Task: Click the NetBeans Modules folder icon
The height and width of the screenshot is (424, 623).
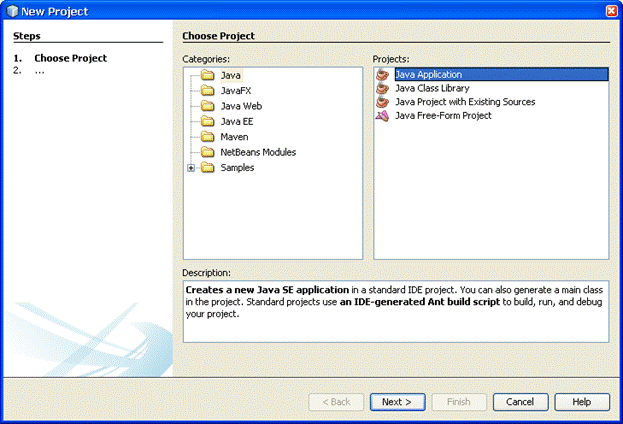Action: point(207,152)
